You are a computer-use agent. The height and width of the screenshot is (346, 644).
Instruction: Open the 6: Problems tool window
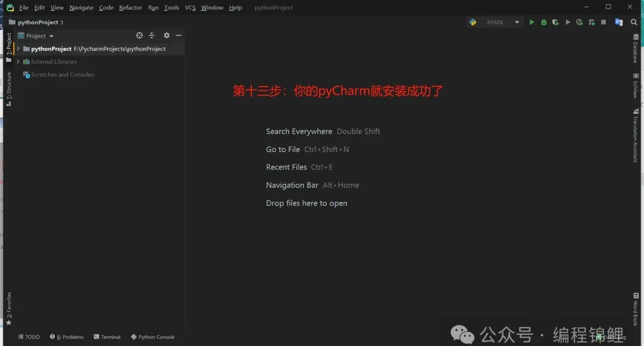coord(67,337)
